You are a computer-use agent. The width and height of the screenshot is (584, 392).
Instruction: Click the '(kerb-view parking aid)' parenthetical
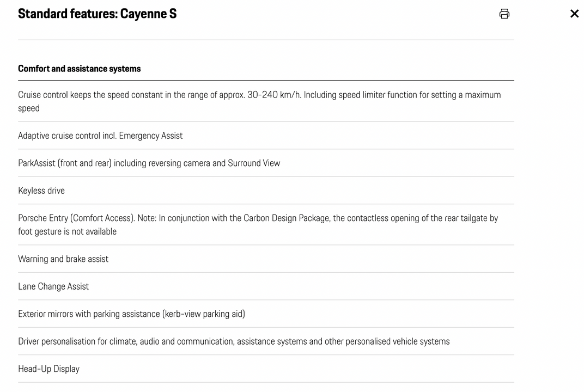[x=204, y=314]
